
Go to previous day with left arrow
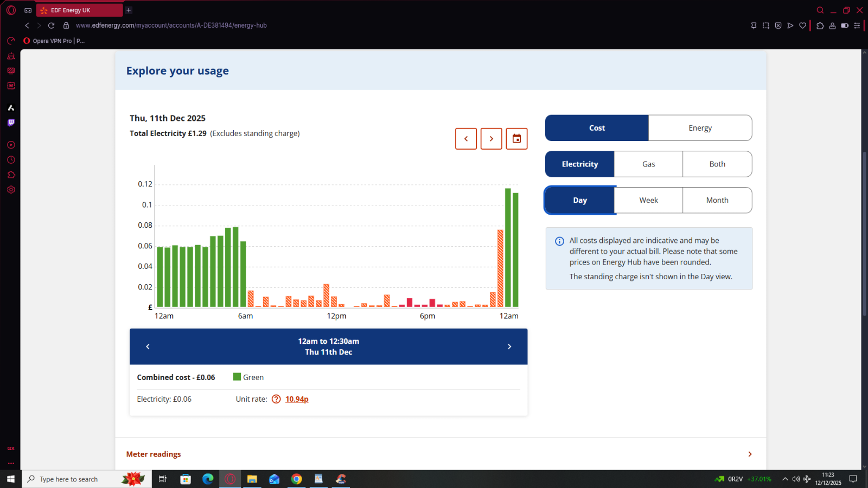coord(466,139)
